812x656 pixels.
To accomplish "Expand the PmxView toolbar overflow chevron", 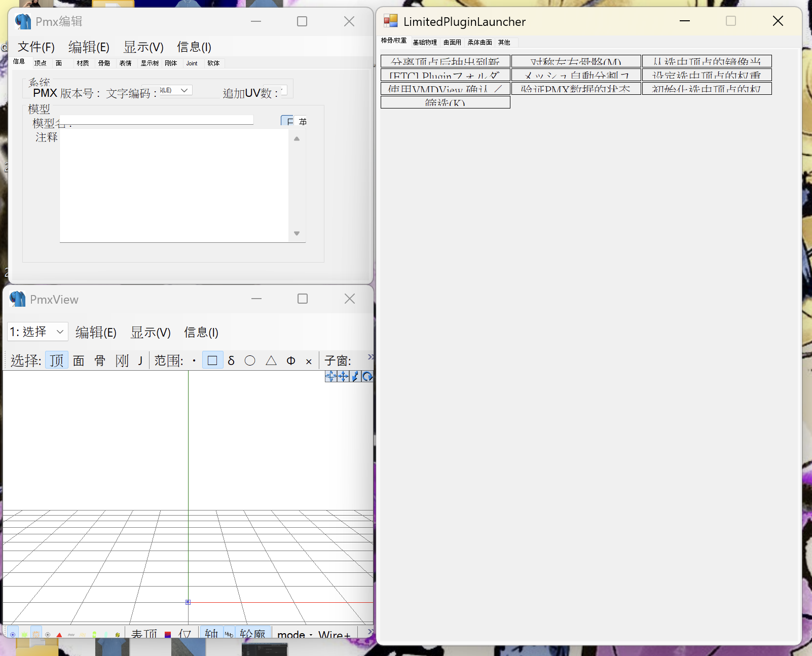I will pyautogui.click(x=370, y=357).
